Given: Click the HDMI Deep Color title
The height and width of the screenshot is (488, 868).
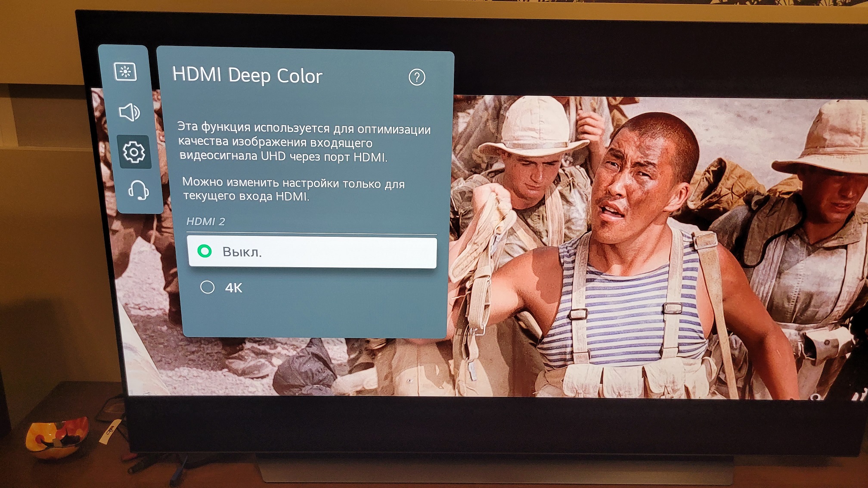Looking at the screenshot, I should [x=247, y=75].
